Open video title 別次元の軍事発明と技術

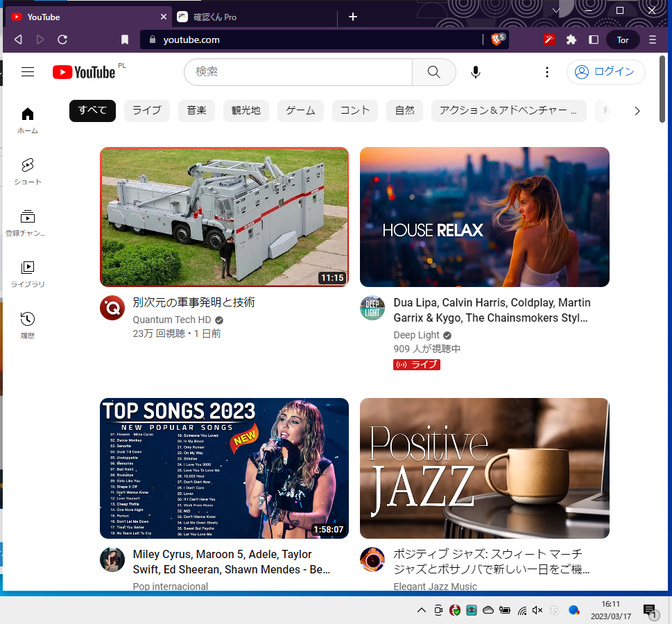193,302
